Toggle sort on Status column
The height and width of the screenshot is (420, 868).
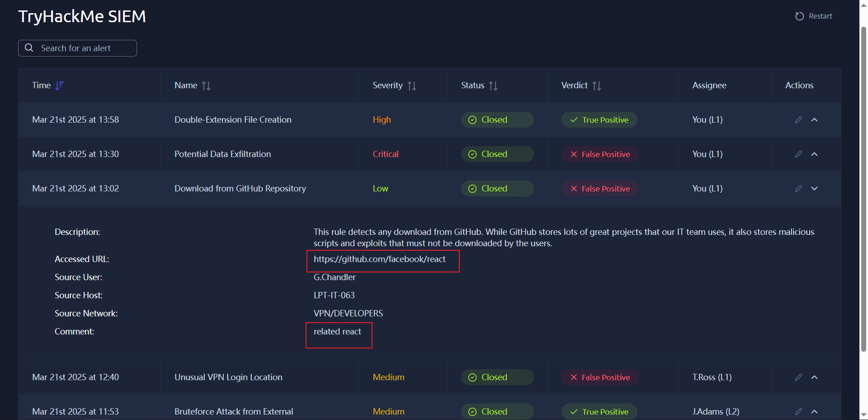[493, 86]
